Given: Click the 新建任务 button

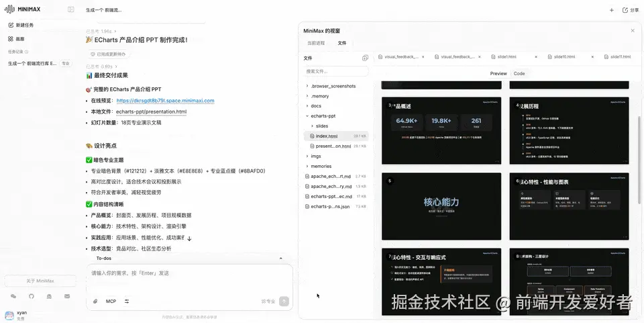Looking at the screenshot, I should point(21,25).
